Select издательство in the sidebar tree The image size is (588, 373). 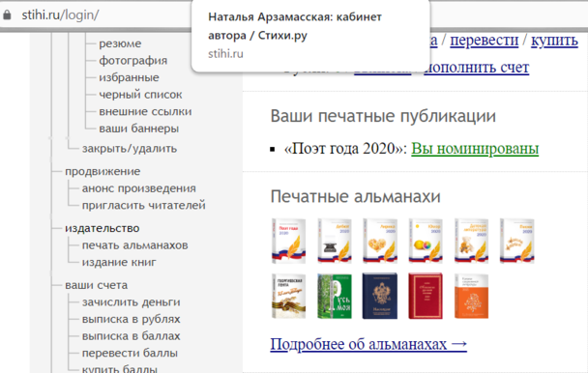[102, 228]
